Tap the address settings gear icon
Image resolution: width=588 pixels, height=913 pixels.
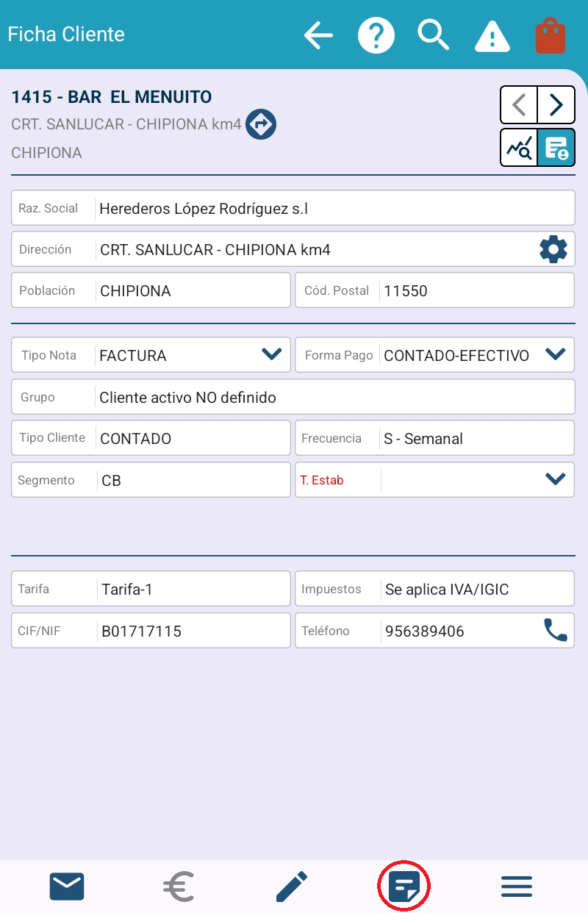click(553, 250)
